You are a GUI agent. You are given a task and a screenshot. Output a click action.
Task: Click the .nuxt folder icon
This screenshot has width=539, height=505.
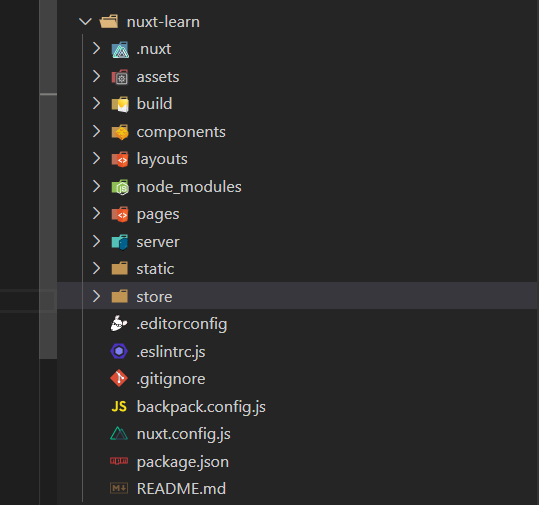tap(120, 49)
